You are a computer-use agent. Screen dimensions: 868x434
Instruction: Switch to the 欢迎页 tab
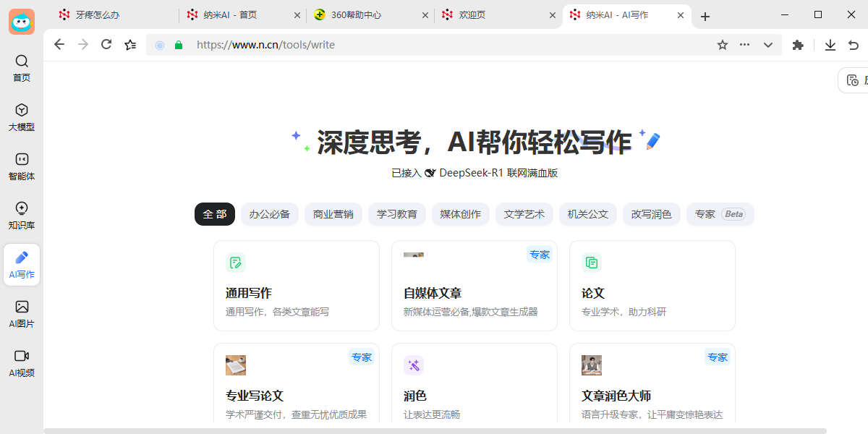point(498,14)
